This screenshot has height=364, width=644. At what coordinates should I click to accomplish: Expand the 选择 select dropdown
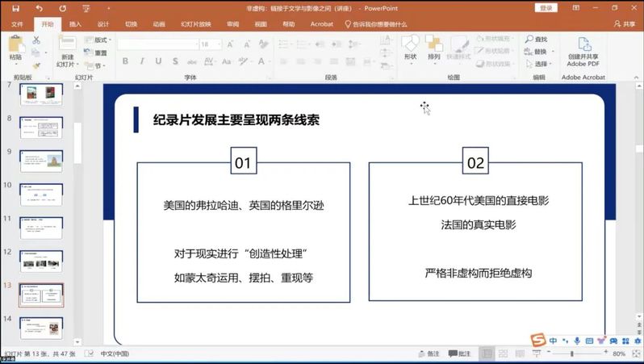point(541,64)
